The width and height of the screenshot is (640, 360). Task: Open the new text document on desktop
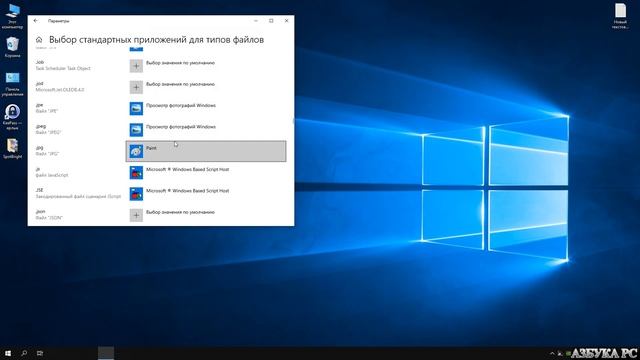pos(620,16)
